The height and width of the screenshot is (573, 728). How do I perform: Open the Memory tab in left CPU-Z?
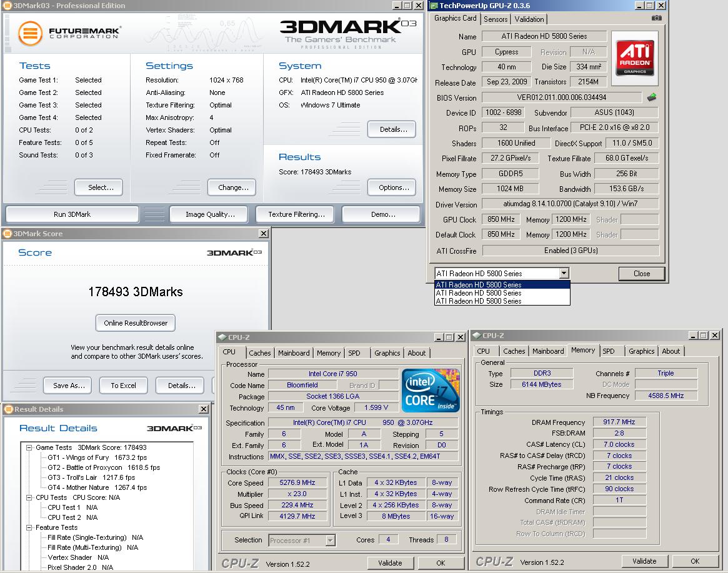coord(328,353)
